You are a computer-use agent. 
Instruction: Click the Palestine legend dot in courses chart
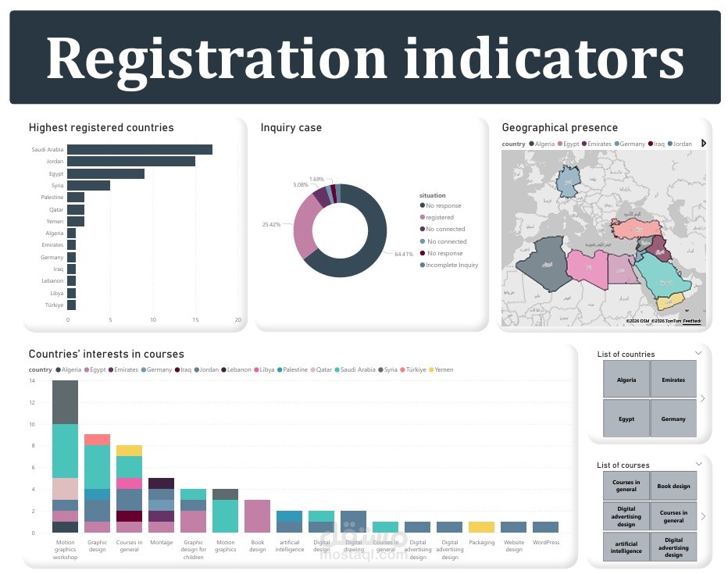coord(281,369)
